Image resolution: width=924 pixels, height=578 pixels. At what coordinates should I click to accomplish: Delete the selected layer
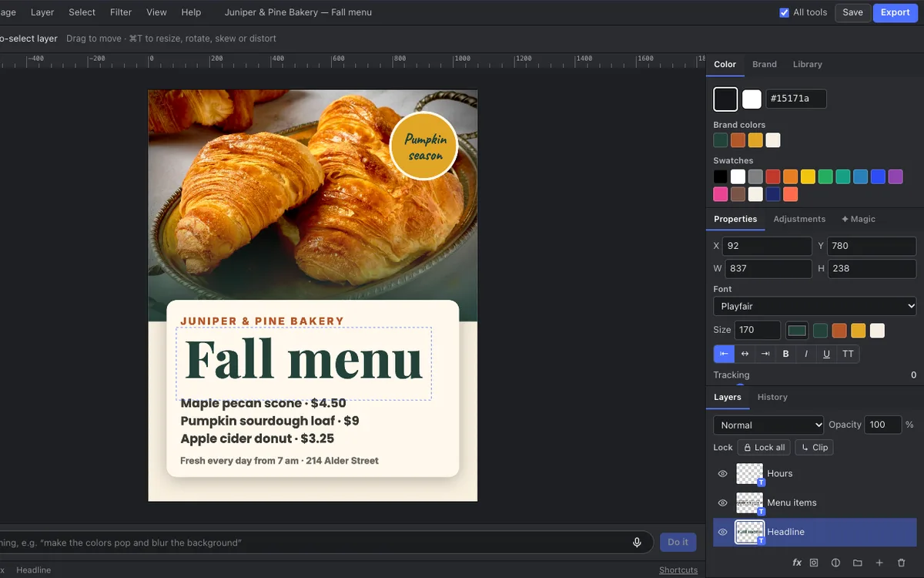[902, 563]
